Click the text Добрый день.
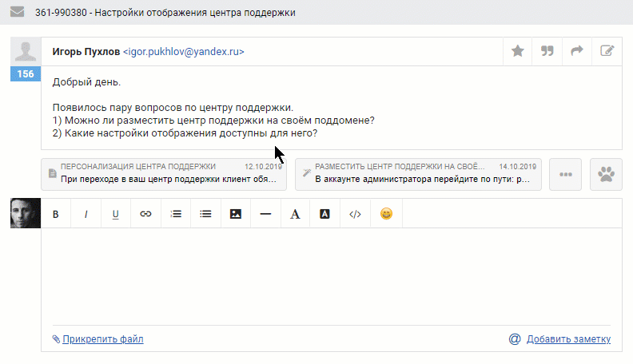Image resolution: width=633 pixels, height=364 pixels. tap(86, 82)
